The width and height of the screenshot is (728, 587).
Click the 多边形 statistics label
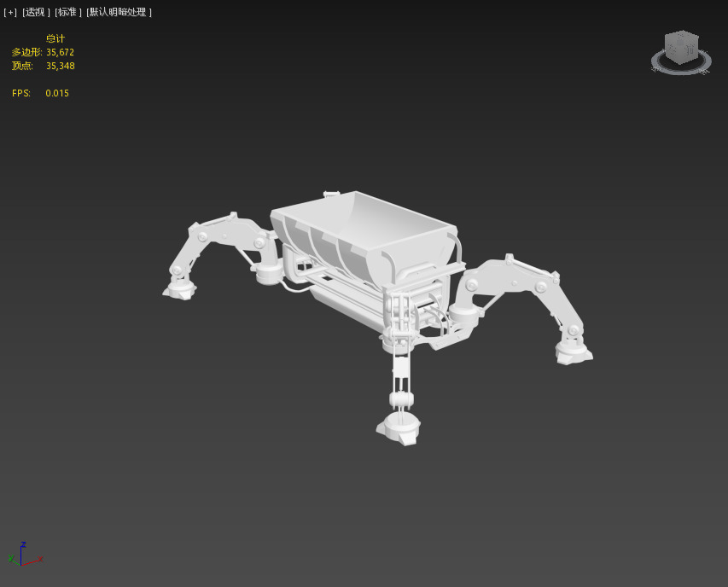tap(26, 52)
